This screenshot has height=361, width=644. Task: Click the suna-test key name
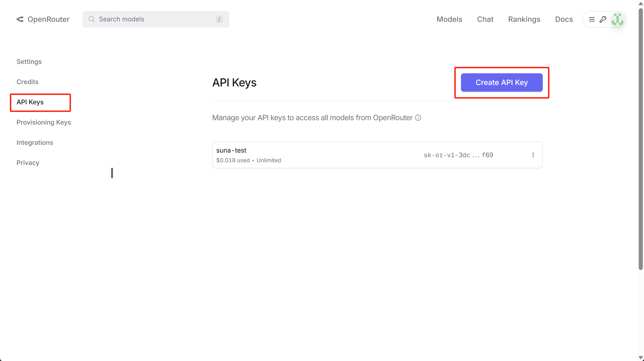tap(231, 150)
